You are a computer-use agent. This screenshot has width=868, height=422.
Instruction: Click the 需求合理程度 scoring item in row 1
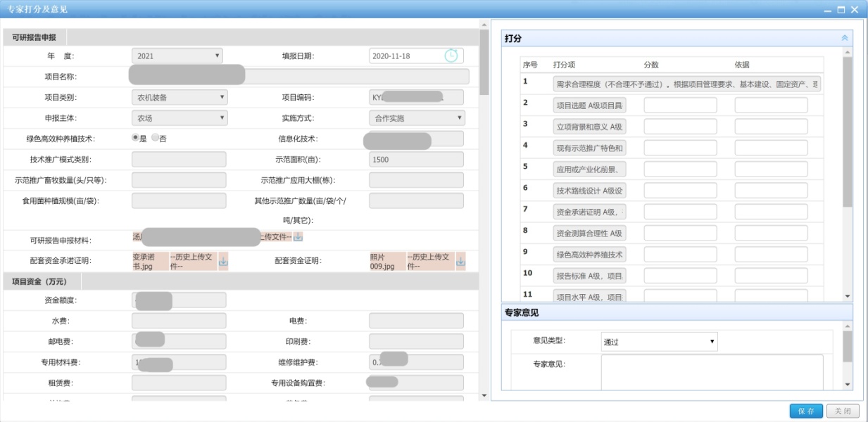[x=687, y=84]
